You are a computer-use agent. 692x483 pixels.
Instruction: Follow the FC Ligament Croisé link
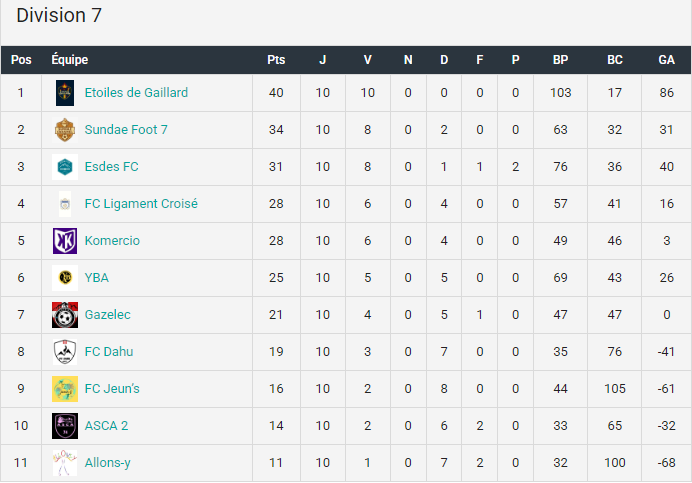(x=141, y=204)
